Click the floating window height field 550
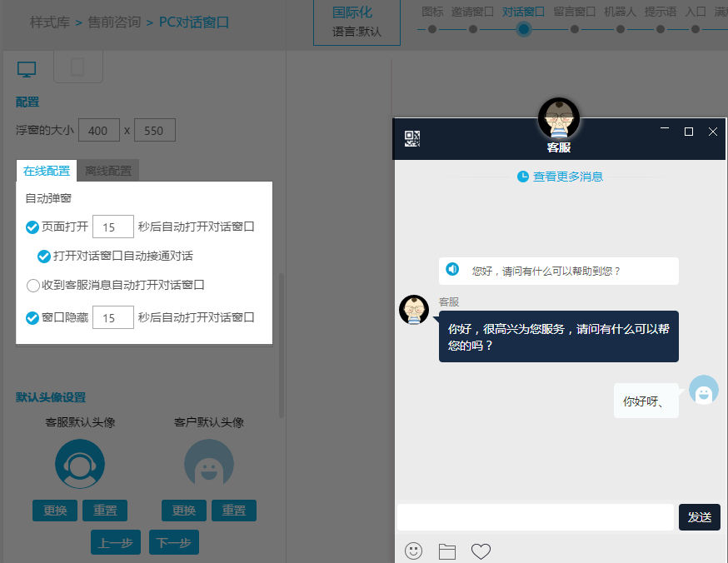The height and width of the screenshot is (563, 728). coord(155,130)
